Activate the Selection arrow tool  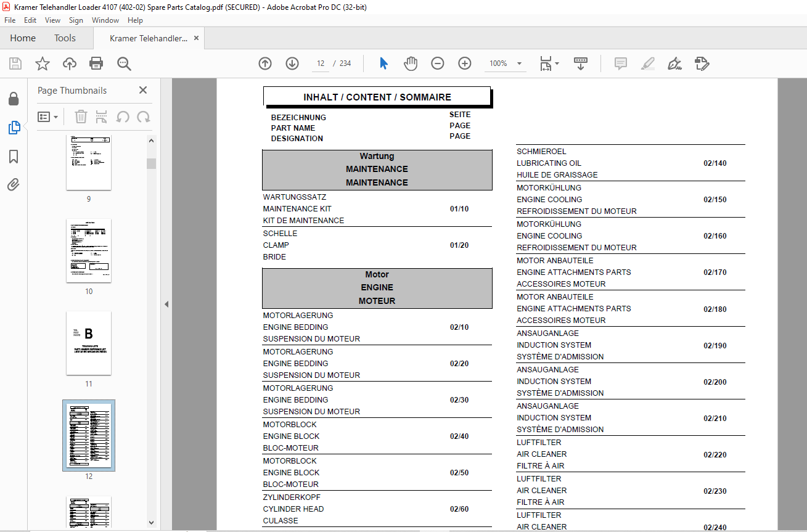coord(383,63)
